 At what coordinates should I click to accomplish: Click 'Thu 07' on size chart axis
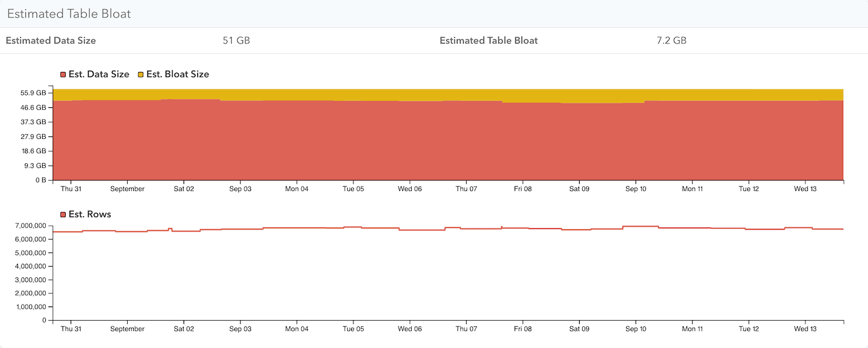pos(466,189)
